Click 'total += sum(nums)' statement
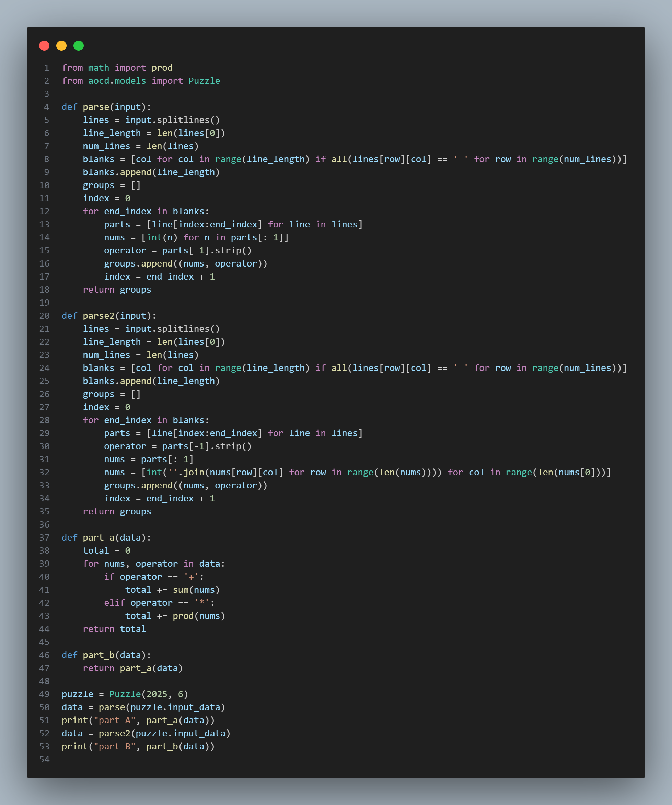Screen dimensions: 672x805 pyautogui.click(x=172, y=590)
